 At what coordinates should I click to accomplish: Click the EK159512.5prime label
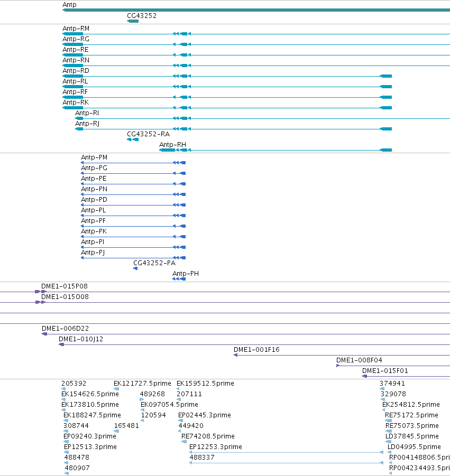[205, 384]
